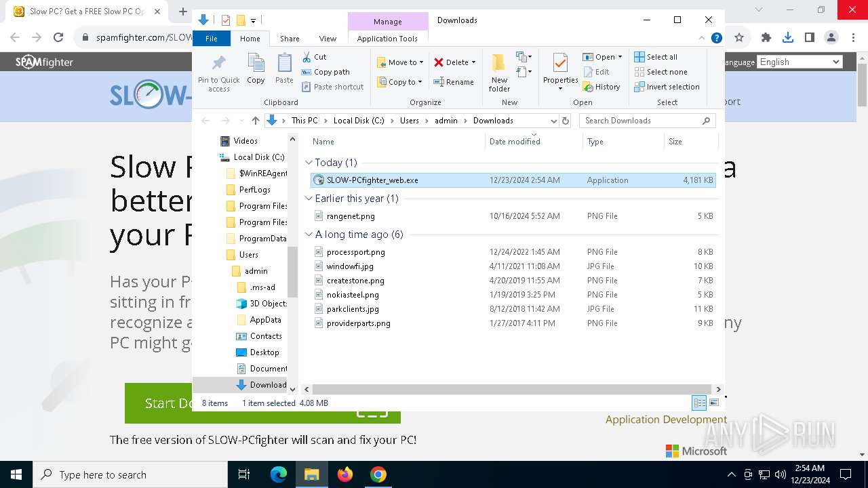Open AppData in navigation tree
This screenshot has width=868, height=488.
[265, 320]
